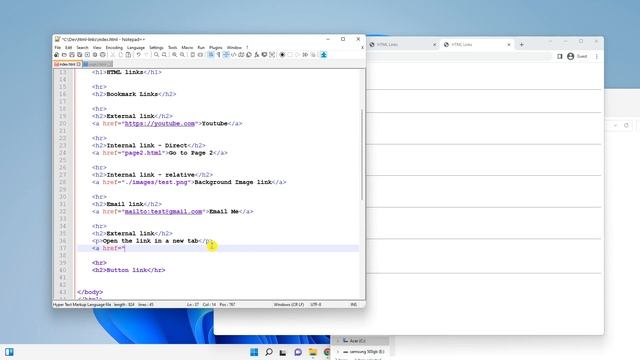Switch to the index.html editor tab
The height and width of the screenshot is (360, 640).
pos(67,64)
